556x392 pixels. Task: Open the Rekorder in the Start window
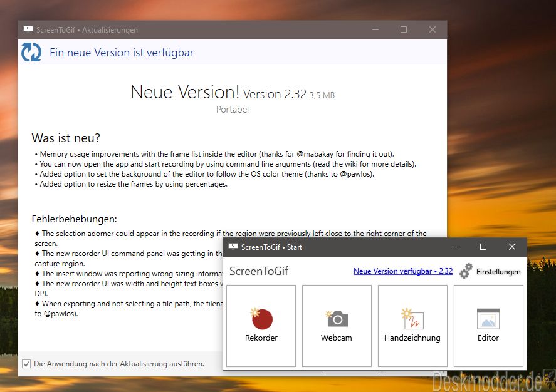click(x=261, y=326)
